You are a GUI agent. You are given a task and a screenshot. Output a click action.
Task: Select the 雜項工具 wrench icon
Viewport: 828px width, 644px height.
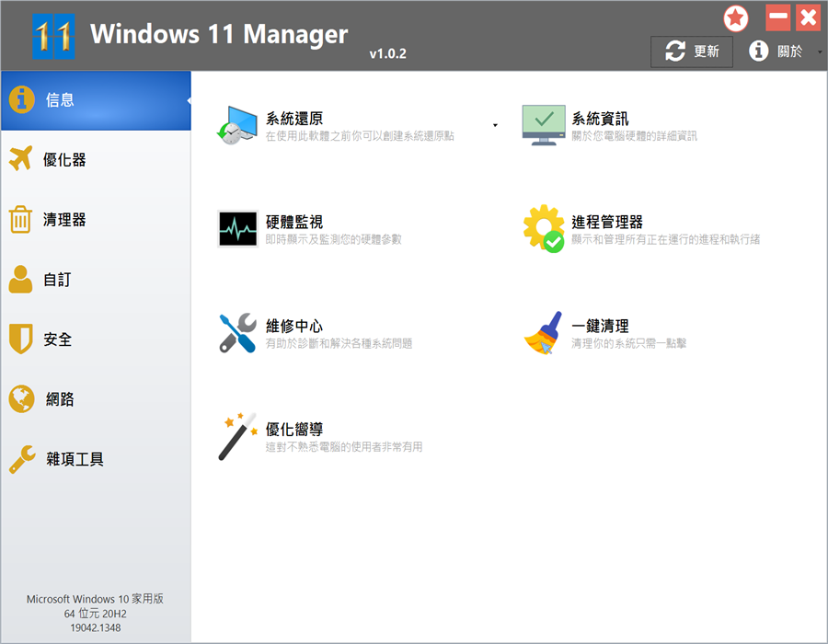[24, 458]
